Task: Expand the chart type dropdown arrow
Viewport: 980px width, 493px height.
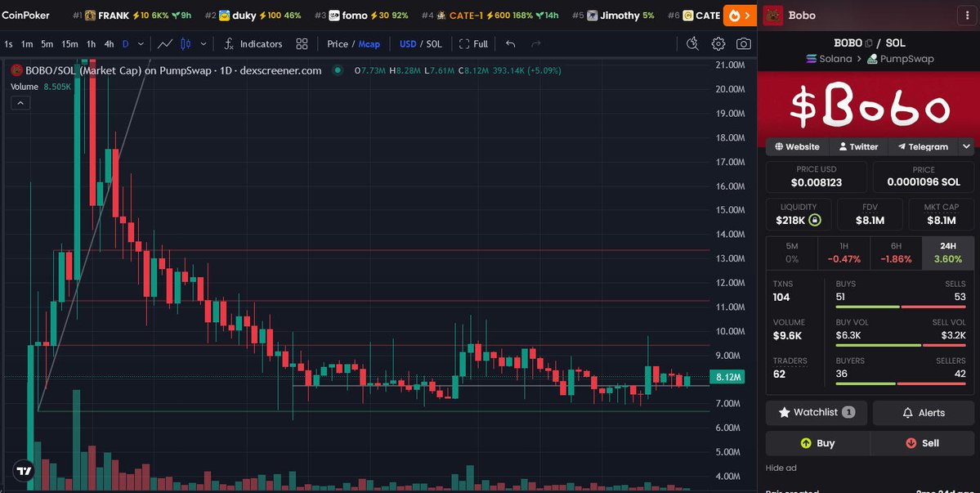Action: point(204,43)
